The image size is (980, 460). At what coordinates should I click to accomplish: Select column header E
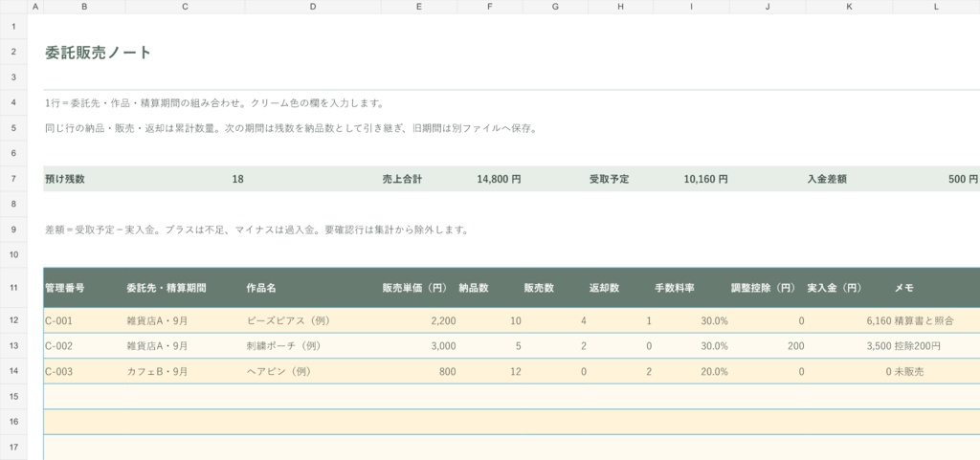point(419,7)
